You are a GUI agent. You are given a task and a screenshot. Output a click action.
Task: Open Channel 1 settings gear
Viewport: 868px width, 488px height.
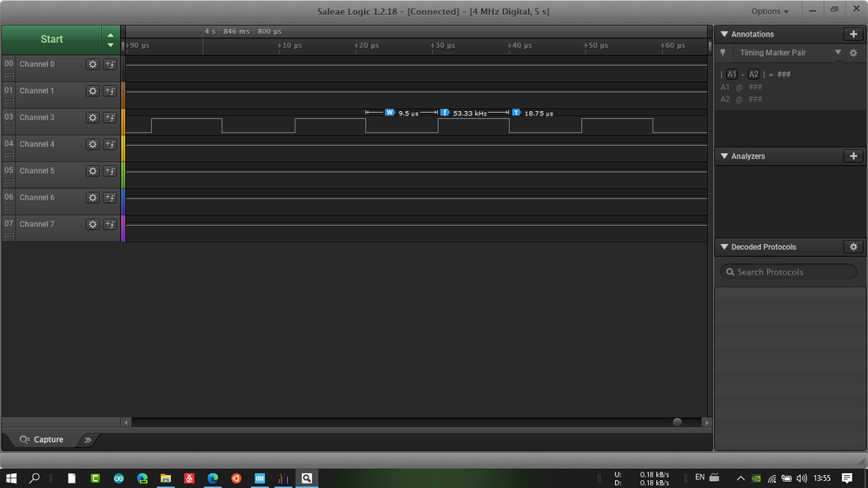pyautogui.click(x=92, y=90)
